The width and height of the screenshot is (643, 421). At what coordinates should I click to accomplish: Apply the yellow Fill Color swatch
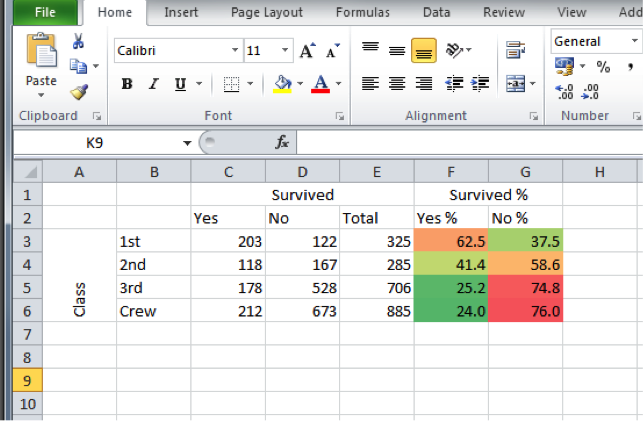click(x=281, y=84)
